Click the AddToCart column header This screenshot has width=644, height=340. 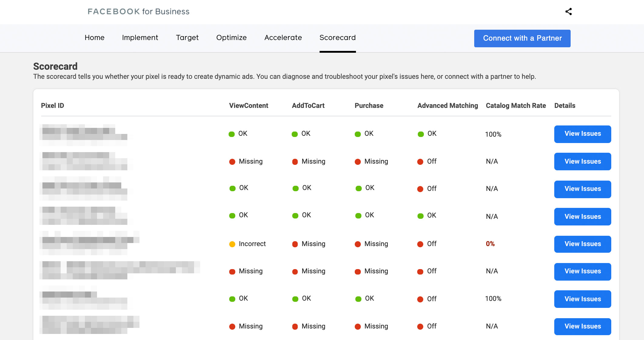coord(308,105)
